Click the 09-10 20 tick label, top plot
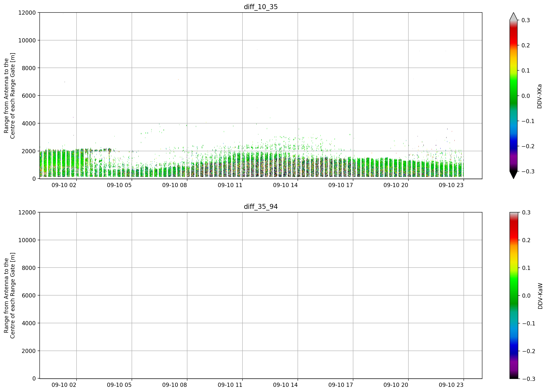 (396, 185)
